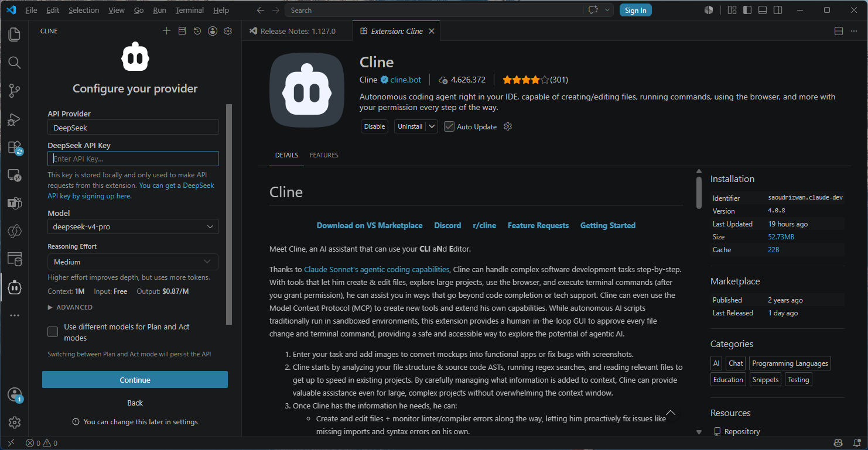Open the File menu
The width and height of the screenshot is (868, 450).
coord(32,10)
